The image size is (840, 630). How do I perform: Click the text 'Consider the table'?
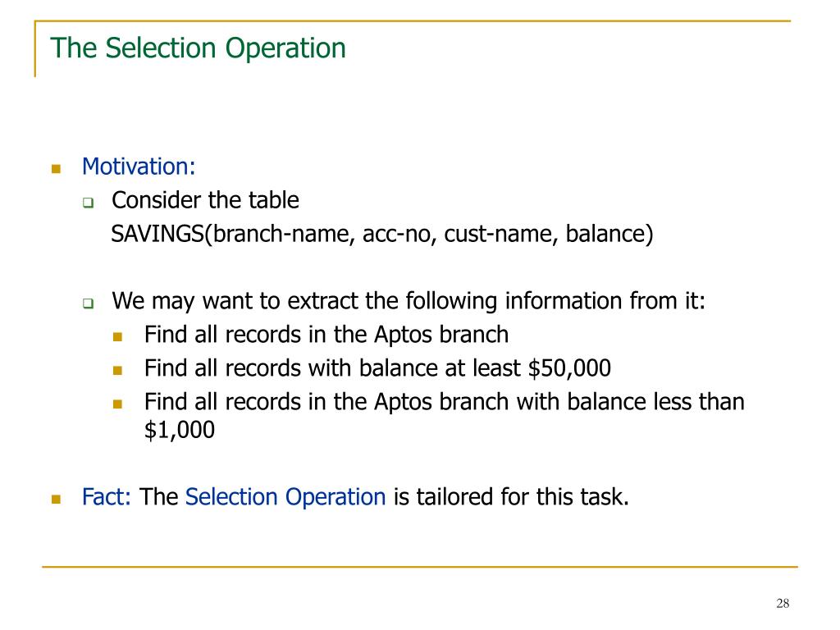(x=205, y=200)
